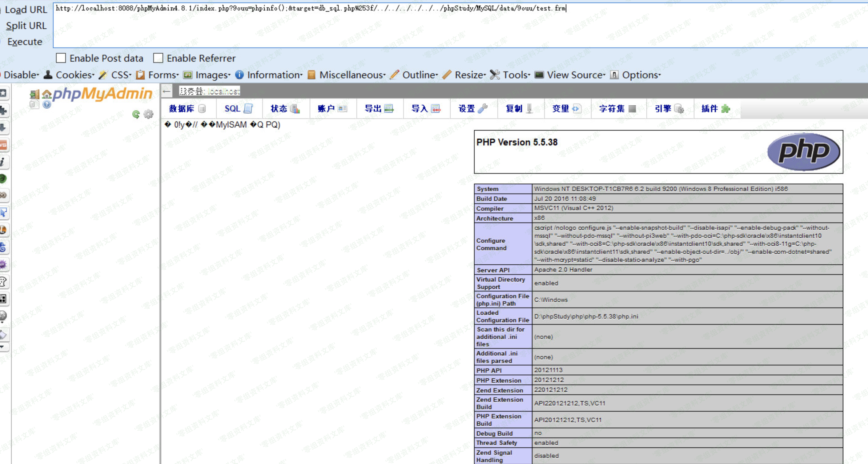Viewport: 868px width, 464px height.
Task: Click inside the URL text field
Action: click(x=438, y=27)
